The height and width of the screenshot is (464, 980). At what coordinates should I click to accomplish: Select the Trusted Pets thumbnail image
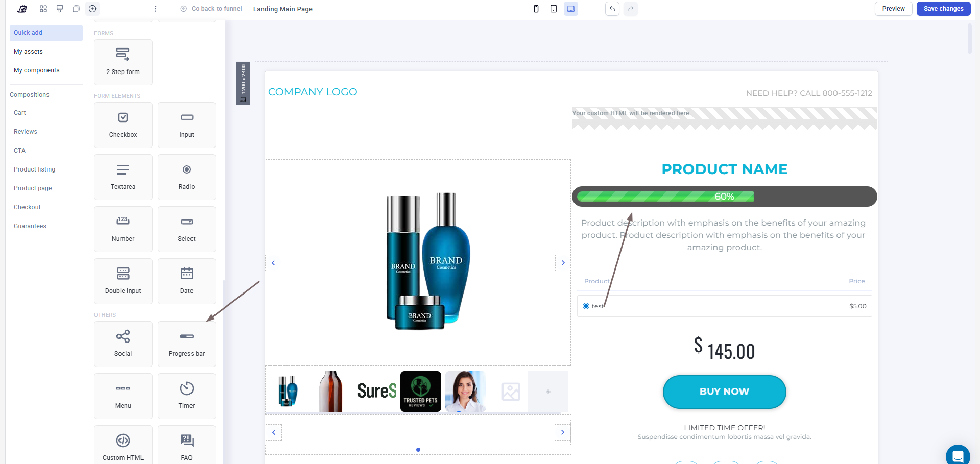[421, 392]
